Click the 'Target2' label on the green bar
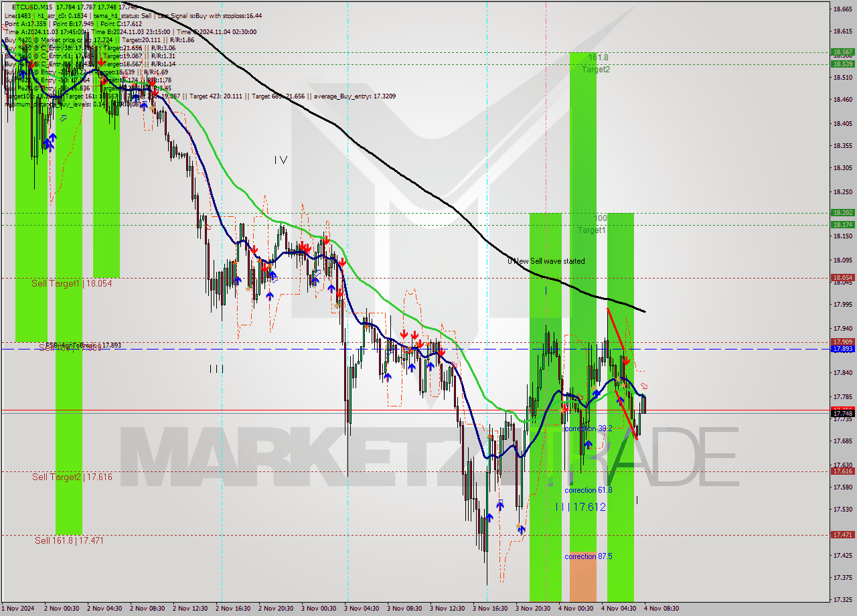Viewport: 857px width, 616px height. coord(595,70)
